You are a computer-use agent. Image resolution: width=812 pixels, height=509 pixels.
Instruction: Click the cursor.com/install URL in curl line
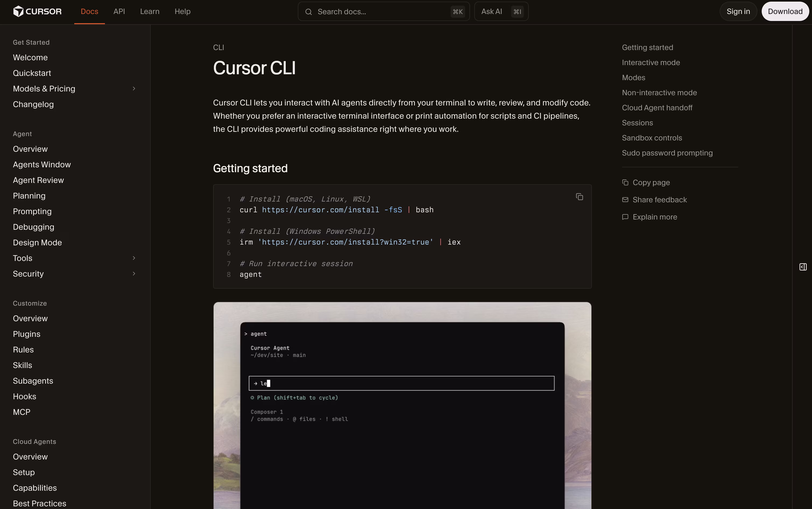coord(320,210)
